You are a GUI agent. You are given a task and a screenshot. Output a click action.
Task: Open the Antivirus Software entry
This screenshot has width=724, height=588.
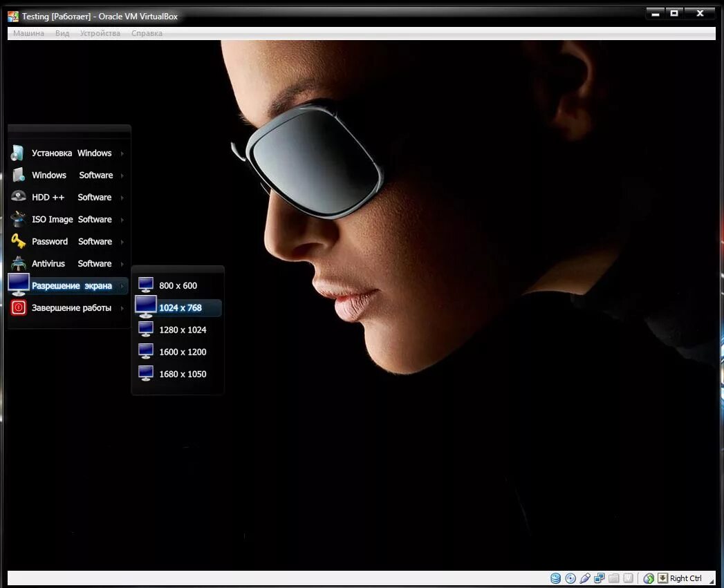(x=68, y=263)
